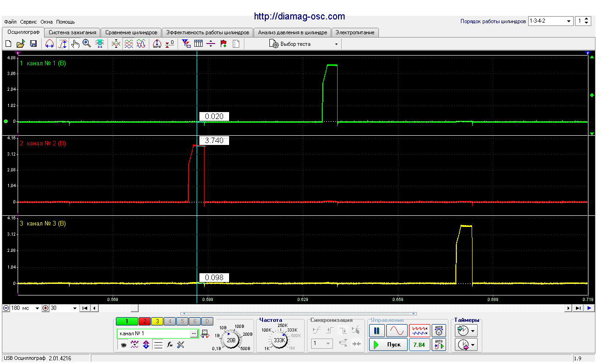Viewport: 601px width, 364px height.
Task: Open the Помощь menu
Action: (65, 22)
